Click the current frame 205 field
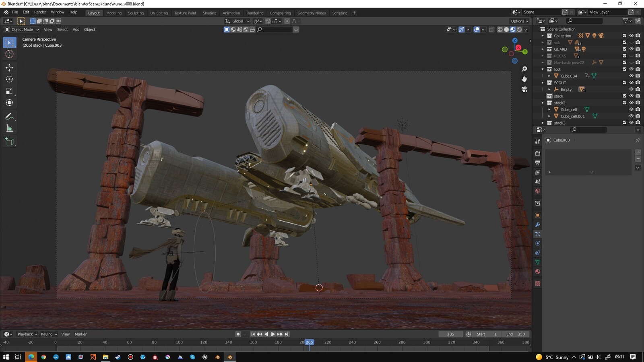 coord(450,334)
